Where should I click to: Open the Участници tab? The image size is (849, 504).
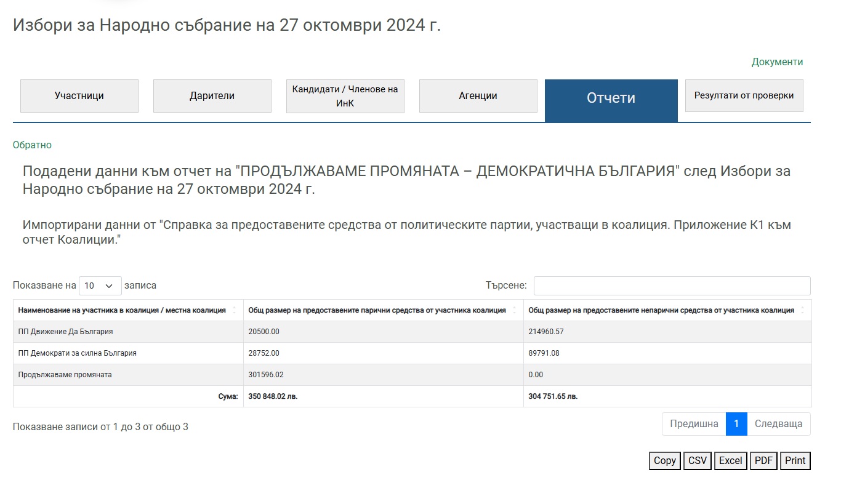click(79, 96)
